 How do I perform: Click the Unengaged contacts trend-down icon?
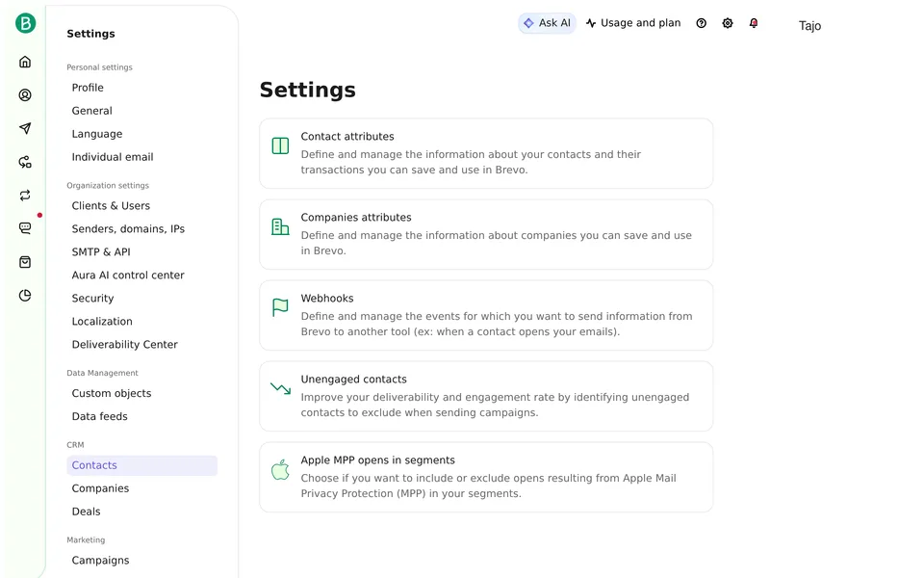280,388
